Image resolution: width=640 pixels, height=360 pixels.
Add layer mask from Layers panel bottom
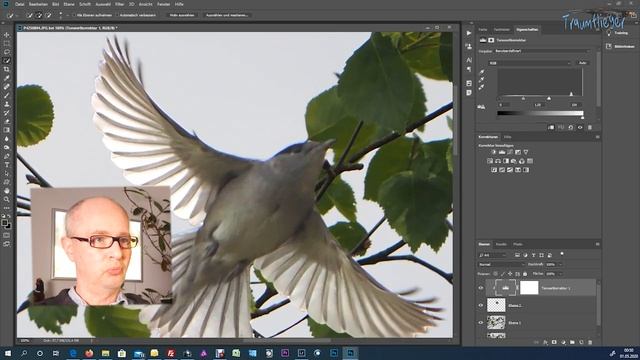point(554,342)
